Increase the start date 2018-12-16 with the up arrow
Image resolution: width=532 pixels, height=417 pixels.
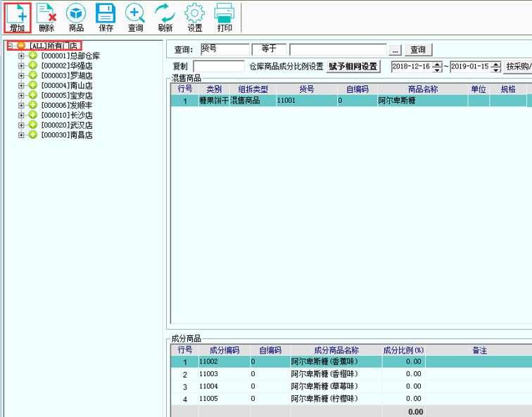pyautogui.click(x=438, y=64)
